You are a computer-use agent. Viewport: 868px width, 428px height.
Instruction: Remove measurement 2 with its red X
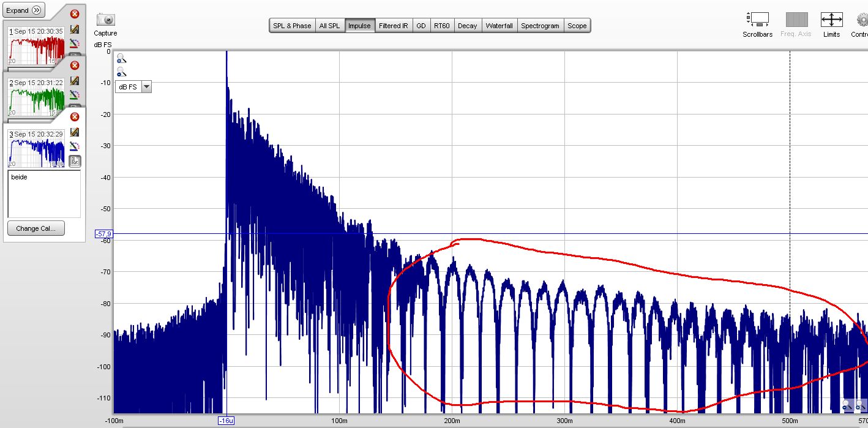[75, 66]
